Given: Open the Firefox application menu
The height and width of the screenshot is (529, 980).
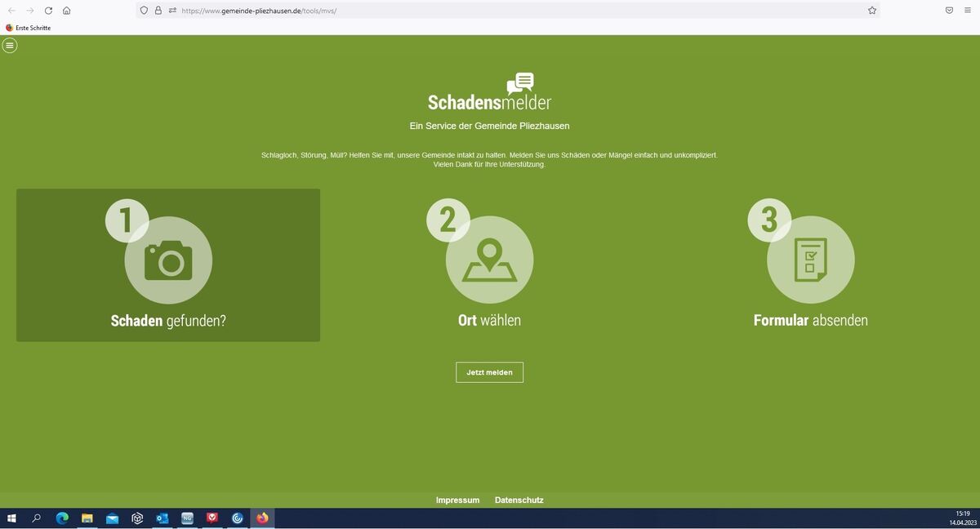Looking at the screenshot, I should click(x=968, y=11).
